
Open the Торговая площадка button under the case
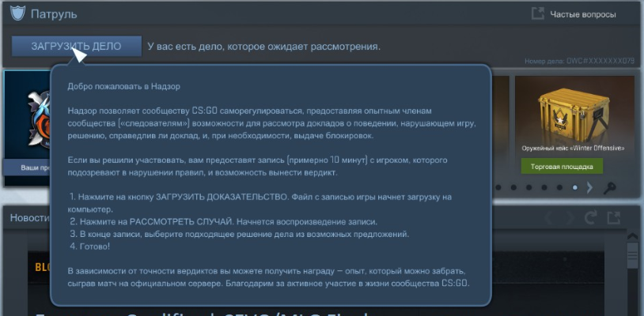tap(561, 166)
